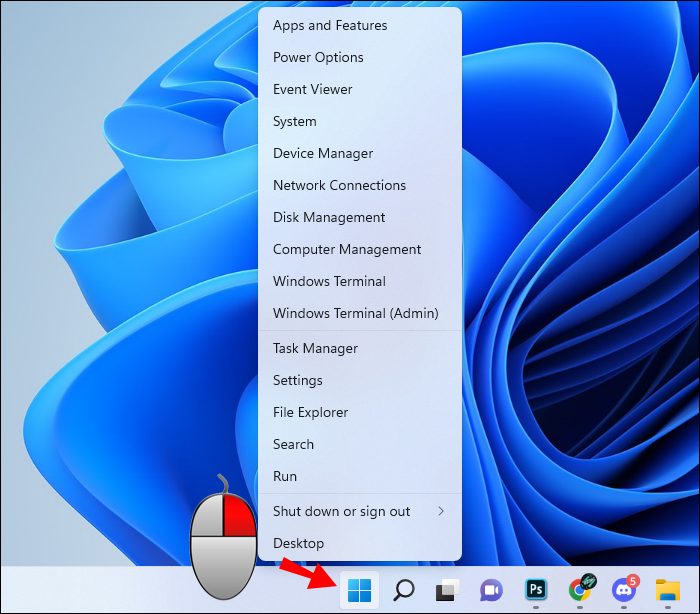Choose Event Viewer in the menu

click(x=312, y=89)
